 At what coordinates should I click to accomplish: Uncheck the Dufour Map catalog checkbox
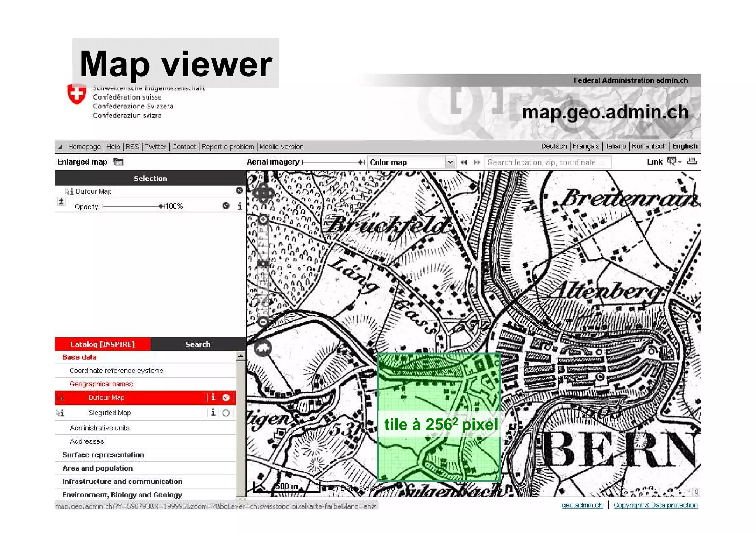226,397
